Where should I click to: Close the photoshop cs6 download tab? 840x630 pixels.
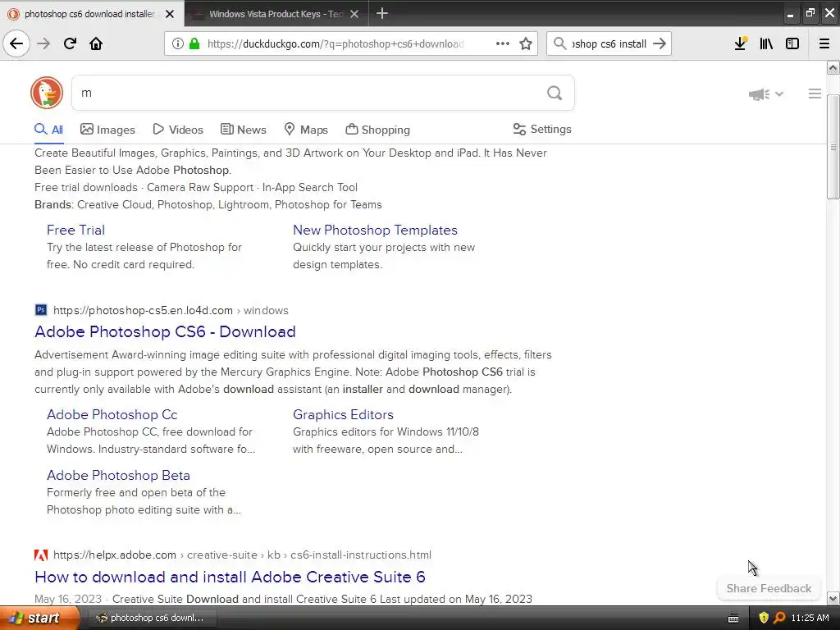(x=170, y=14)
